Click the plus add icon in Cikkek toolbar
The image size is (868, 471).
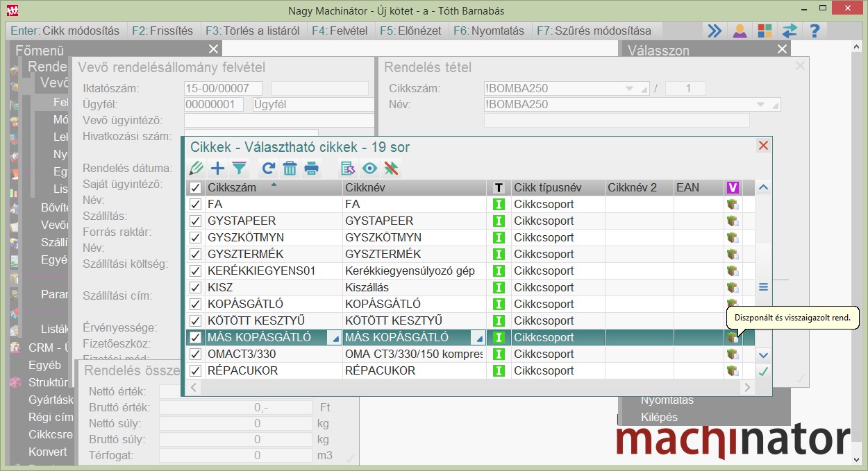[x=218, y=168]
